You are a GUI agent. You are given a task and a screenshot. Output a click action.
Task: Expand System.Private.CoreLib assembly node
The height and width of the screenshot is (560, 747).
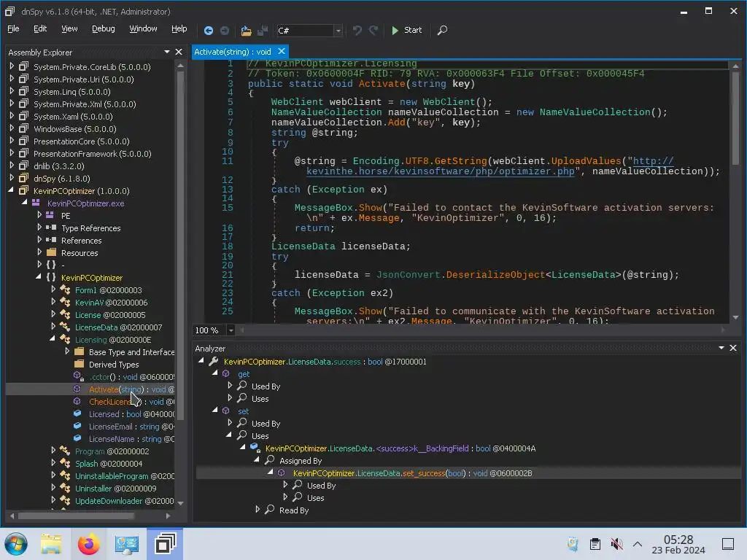click(12, 66)
